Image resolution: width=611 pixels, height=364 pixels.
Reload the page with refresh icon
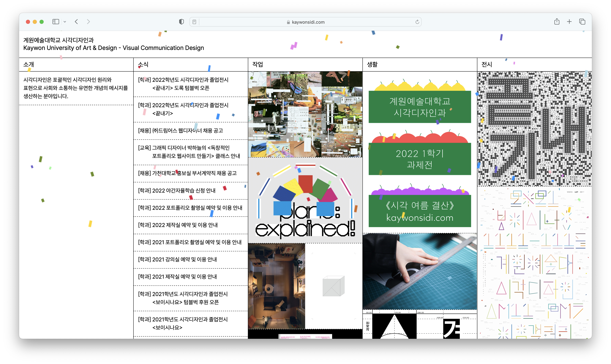[417, 22]
